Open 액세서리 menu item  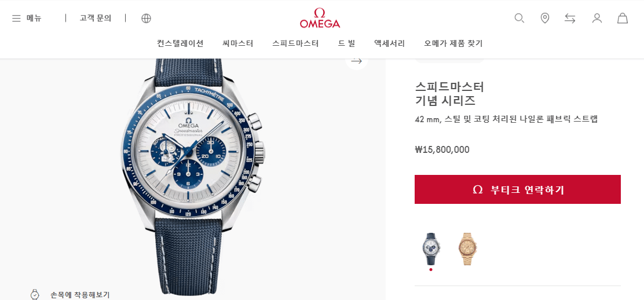[x=389, y=43]
